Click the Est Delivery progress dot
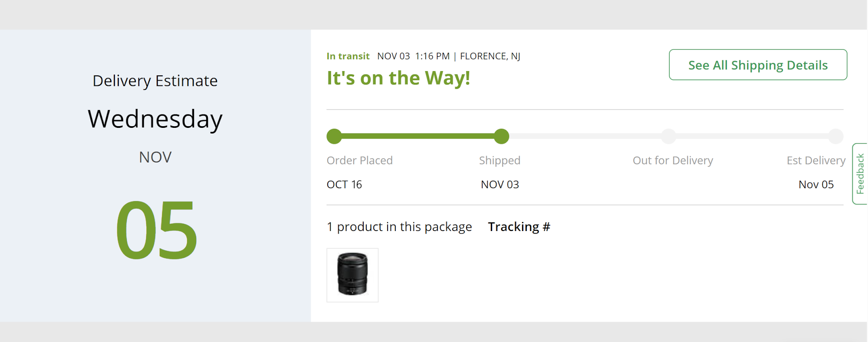 click(835, 136)
